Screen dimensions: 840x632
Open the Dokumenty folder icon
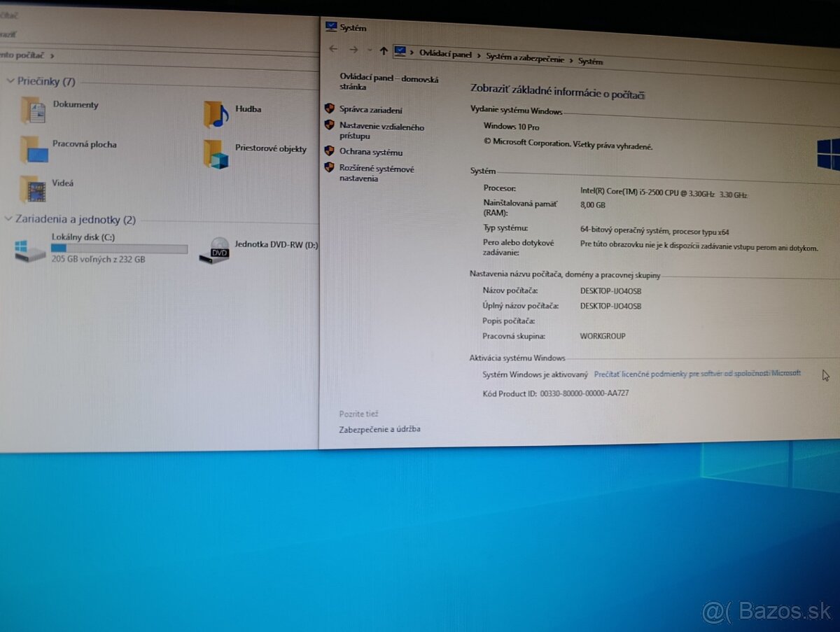[x=33, y=110]
